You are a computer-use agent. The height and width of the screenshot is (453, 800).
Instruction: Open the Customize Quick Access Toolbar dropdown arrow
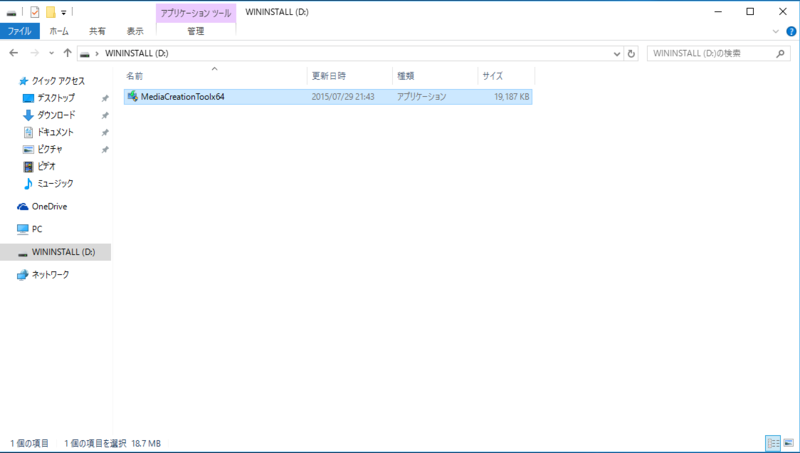point(64,13)
